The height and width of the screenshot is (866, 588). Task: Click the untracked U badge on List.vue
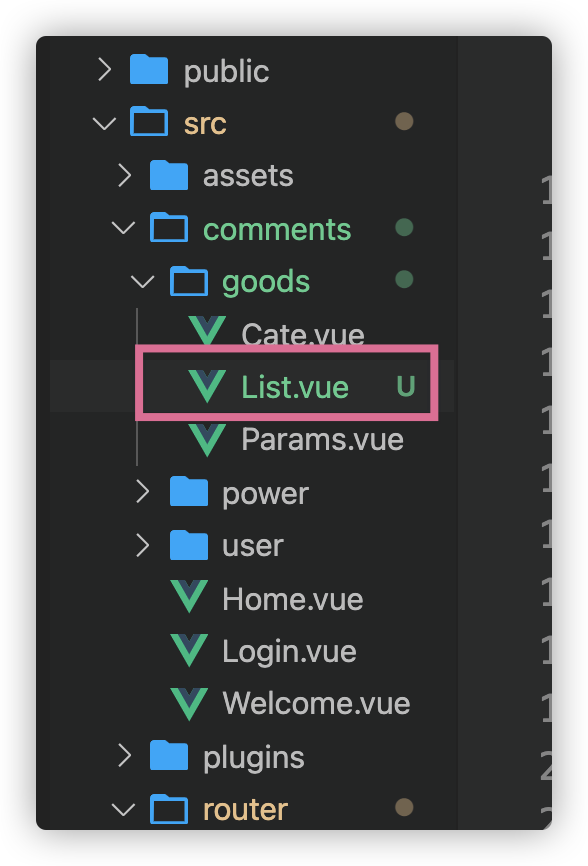click(x=406, y=386)
